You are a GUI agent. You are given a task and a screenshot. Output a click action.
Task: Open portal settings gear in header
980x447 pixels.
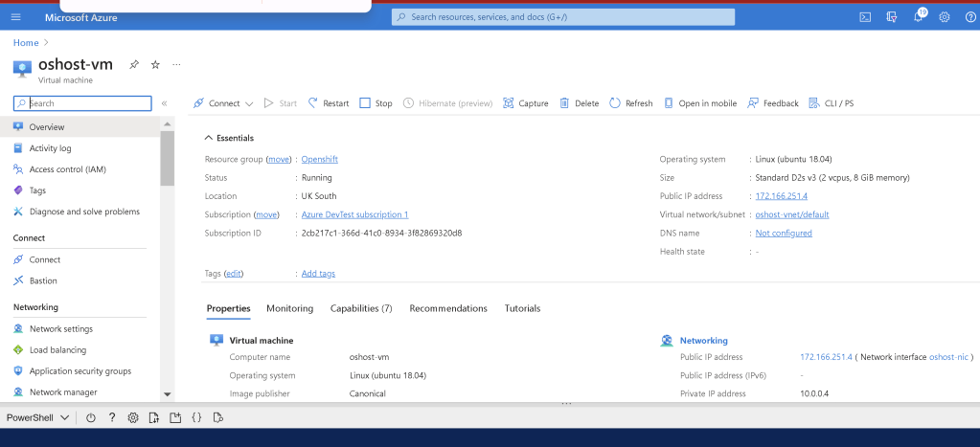tap(945, 17)
